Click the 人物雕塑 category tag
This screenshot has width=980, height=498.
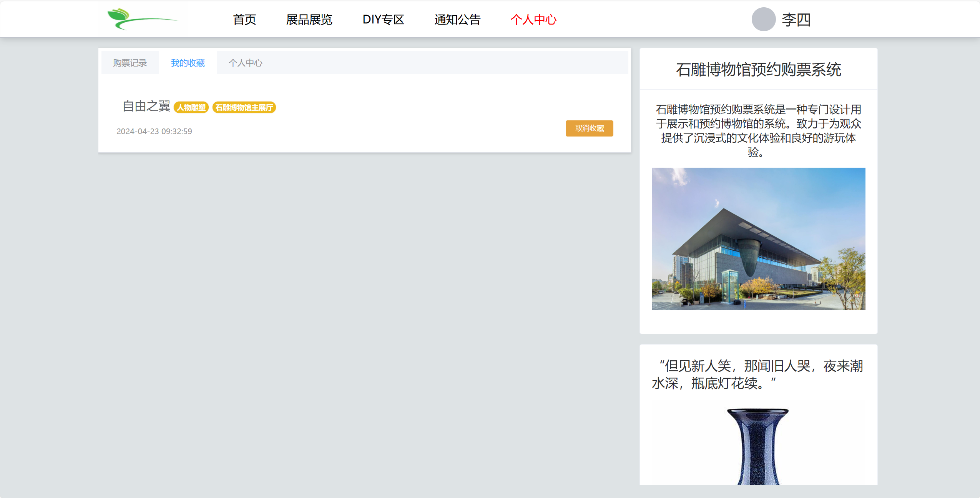point(191,107)
